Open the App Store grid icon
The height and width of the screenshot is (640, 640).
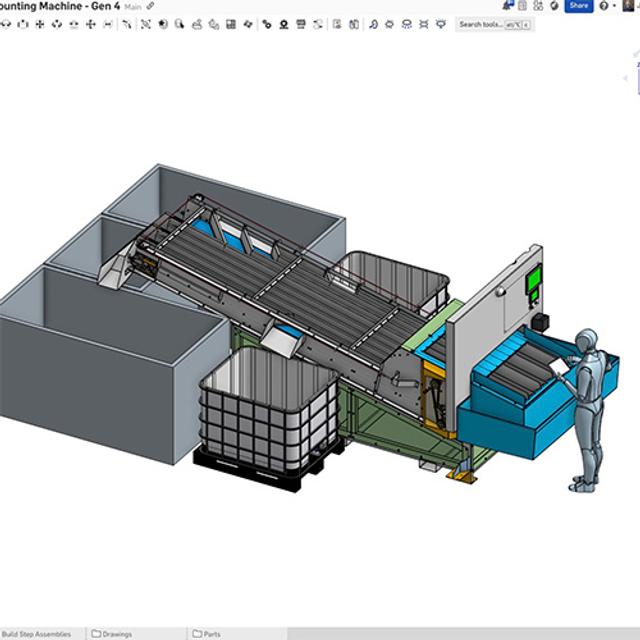pos(539,6)
